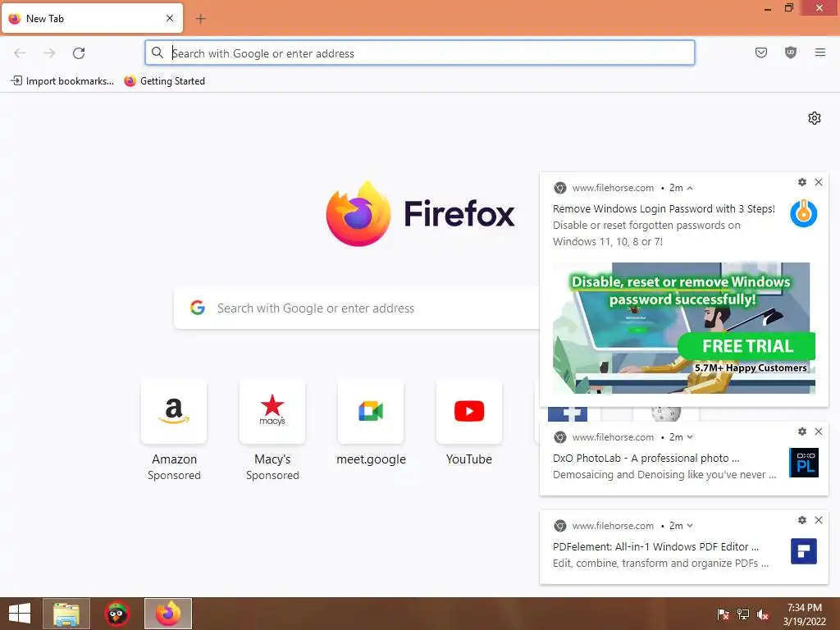Image resolution: width=840 pixels, height=630 pixels.
Task: Open Action Center flag tray icon
Action: pos(724,614)
